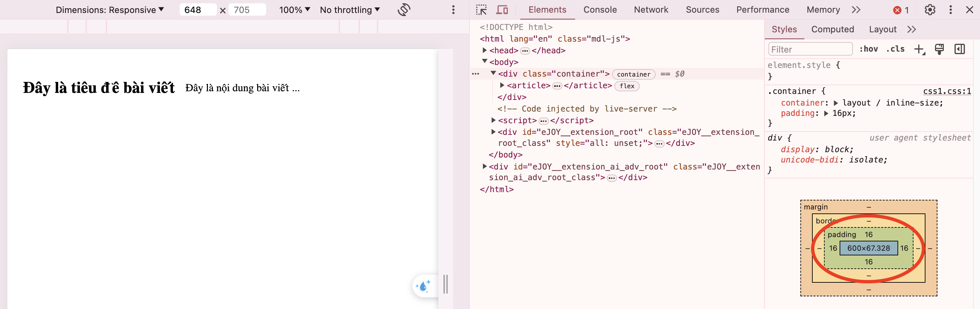
Task: Expand the container property value triangle
Action: pyautogui.click(x=836, y=103)
